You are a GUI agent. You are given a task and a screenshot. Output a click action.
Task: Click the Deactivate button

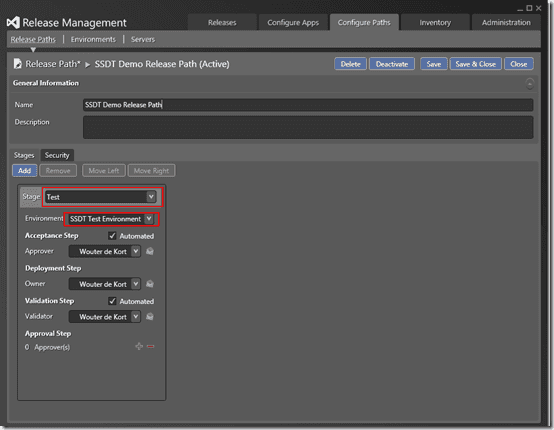point(392,64)
